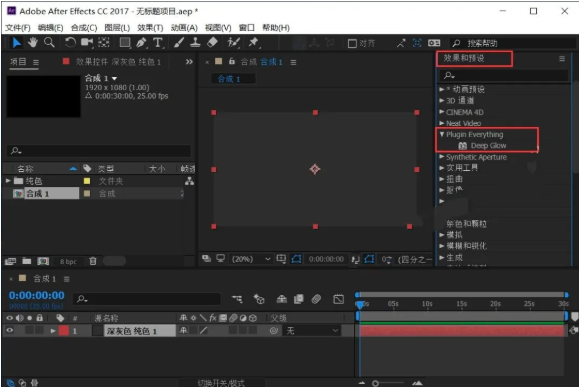Open the 效果(T) menu

(x=150, y=28)
